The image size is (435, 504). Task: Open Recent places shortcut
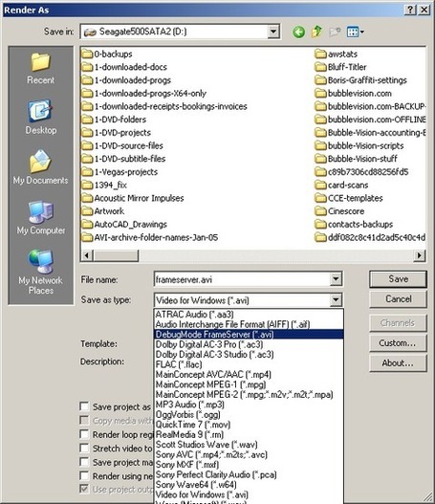click(x=41, y=69)
